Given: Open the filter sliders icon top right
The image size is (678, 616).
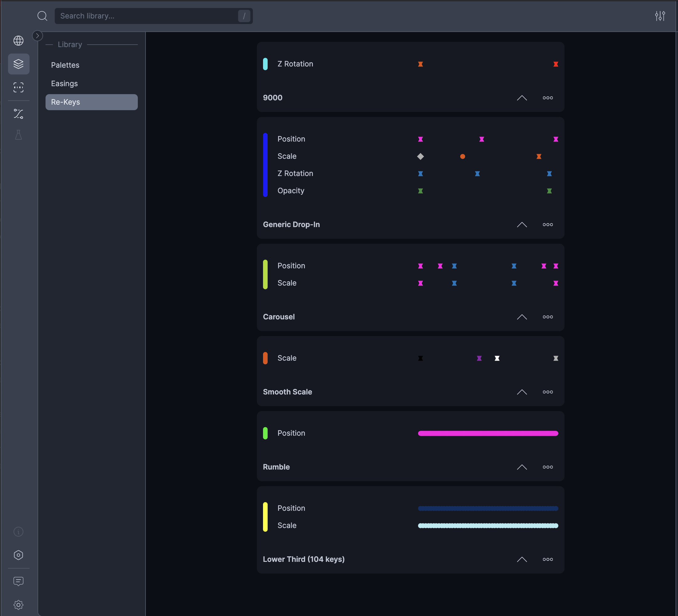Looking at the screenshot, I should 660,16.
